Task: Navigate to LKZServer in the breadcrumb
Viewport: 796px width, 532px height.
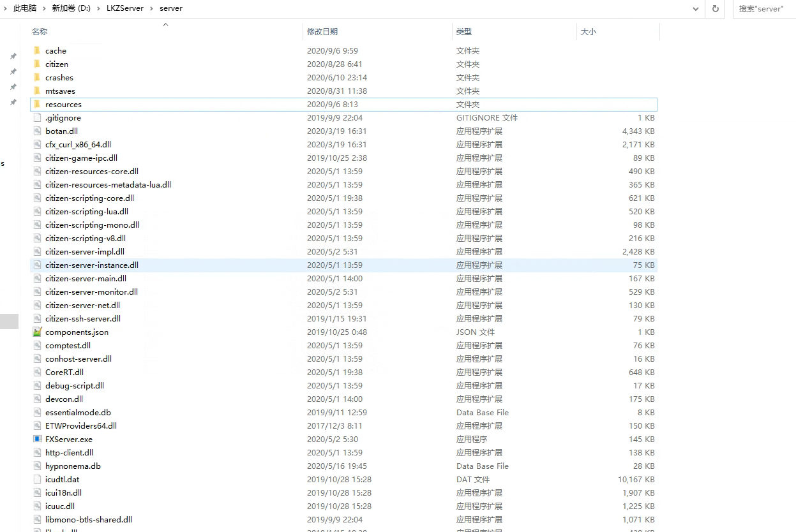Action: pos(125,8)
